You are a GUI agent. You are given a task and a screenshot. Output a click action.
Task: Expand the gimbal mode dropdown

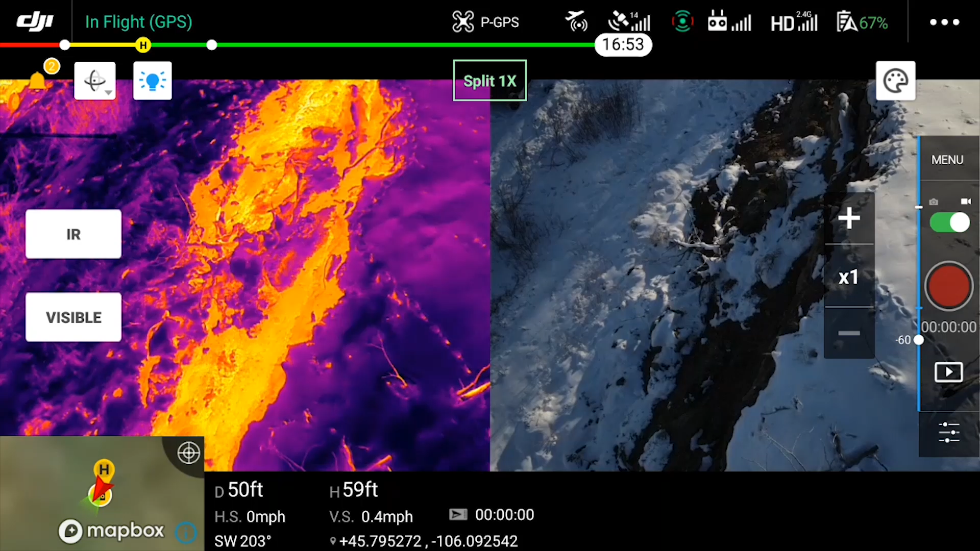coord(95,81)
